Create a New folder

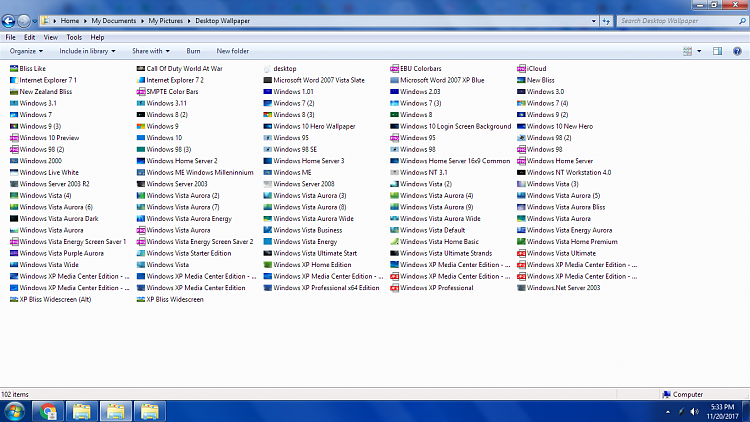click(232, 51)
